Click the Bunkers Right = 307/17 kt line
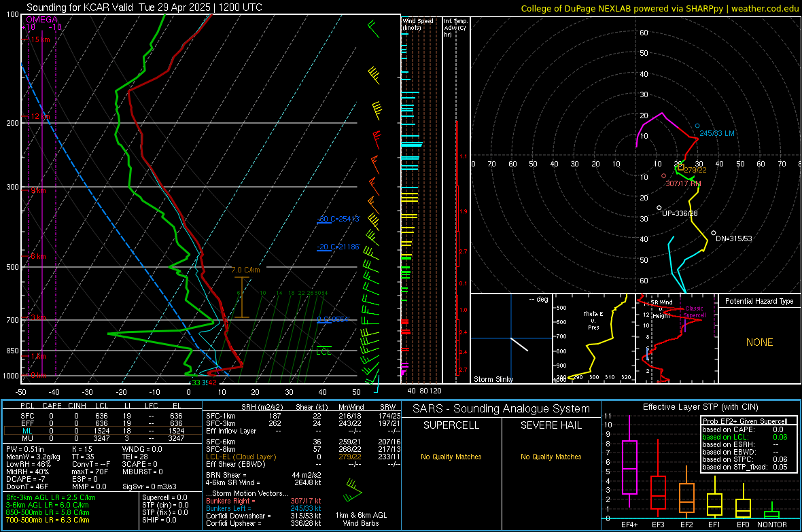802x532 pixels. [x=264, y=501]
